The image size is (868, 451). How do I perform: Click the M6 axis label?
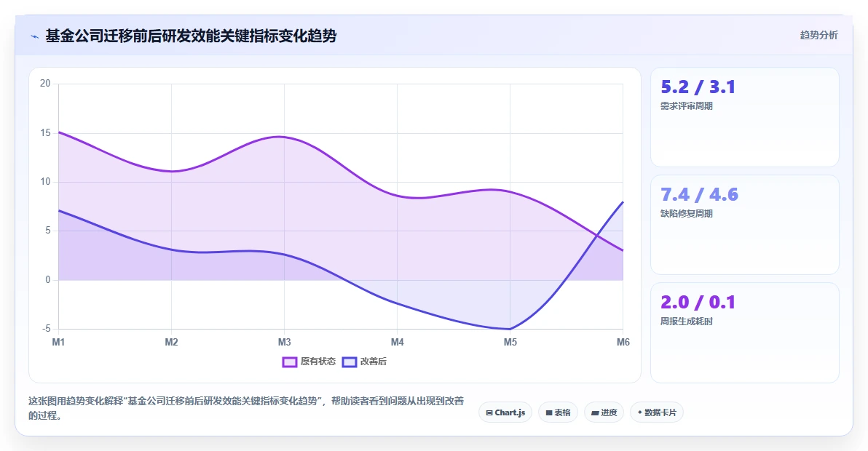point(623,342)
